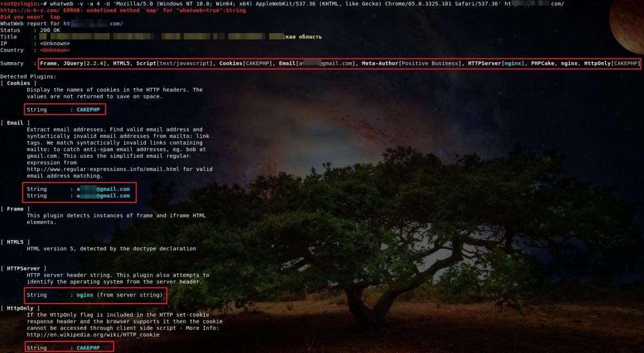Viewport: 644px width, 353px height.
Task: Select the IP value '<Unknown>'
Action: (x=55, y=43)
